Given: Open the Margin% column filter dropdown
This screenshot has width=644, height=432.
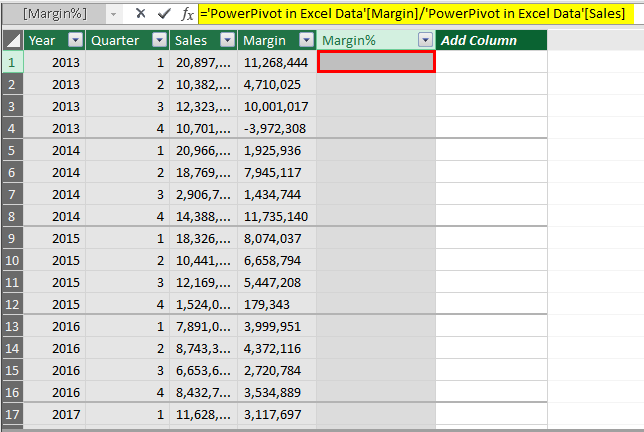Looking at the screenshot, I should coord(426,40).
